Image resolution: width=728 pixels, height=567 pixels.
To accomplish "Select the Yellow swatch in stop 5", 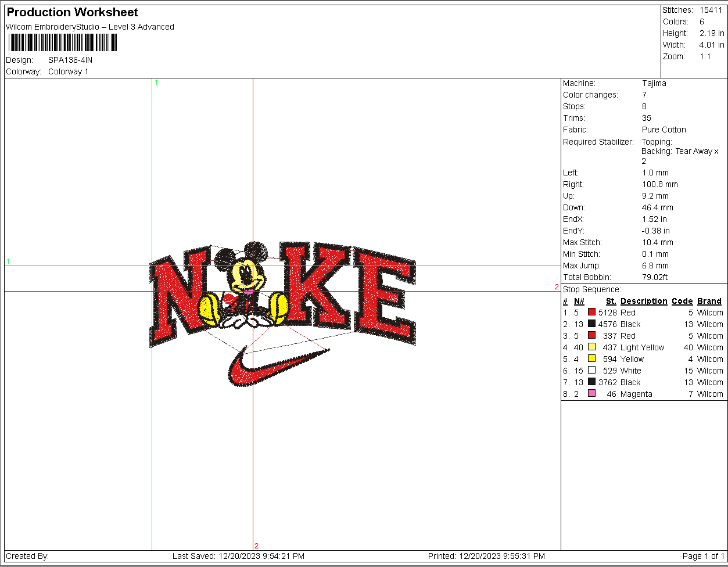I will pyautogui.click(x=591, y=358).
